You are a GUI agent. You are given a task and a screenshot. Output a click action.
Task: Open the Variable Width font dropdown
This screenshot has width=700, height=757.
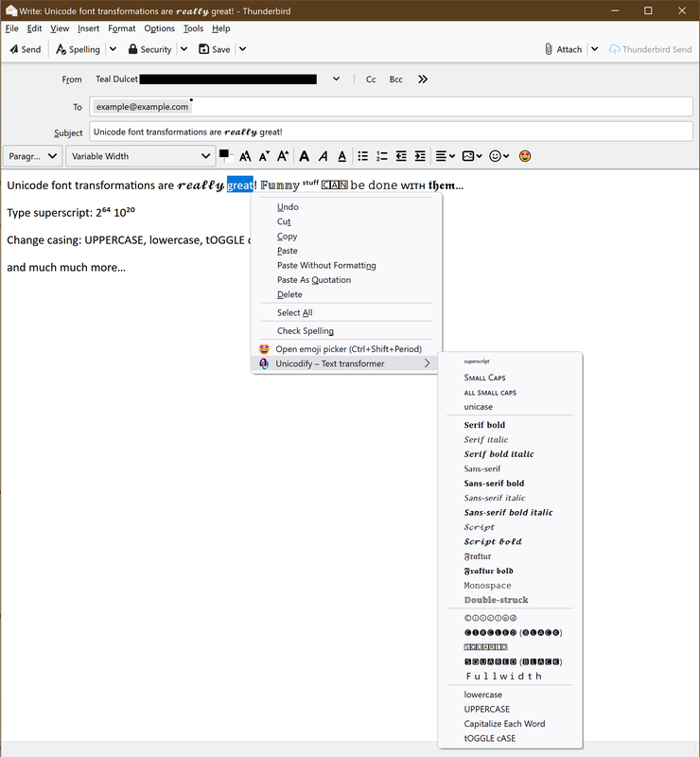click(141, 156)
